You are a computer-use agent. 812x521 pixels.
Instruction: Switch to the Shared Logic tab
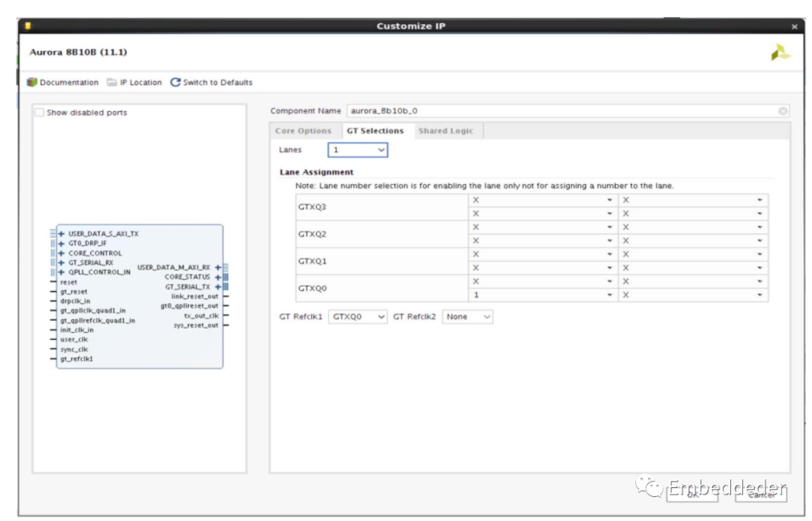coord(446,131)
